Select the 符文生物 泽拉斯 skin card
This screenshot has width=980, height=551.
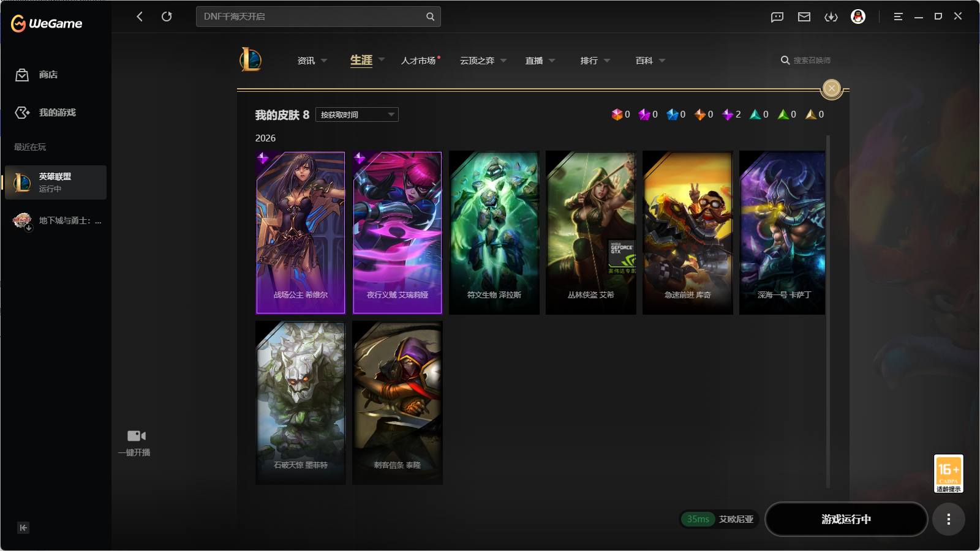pos(494,233)
